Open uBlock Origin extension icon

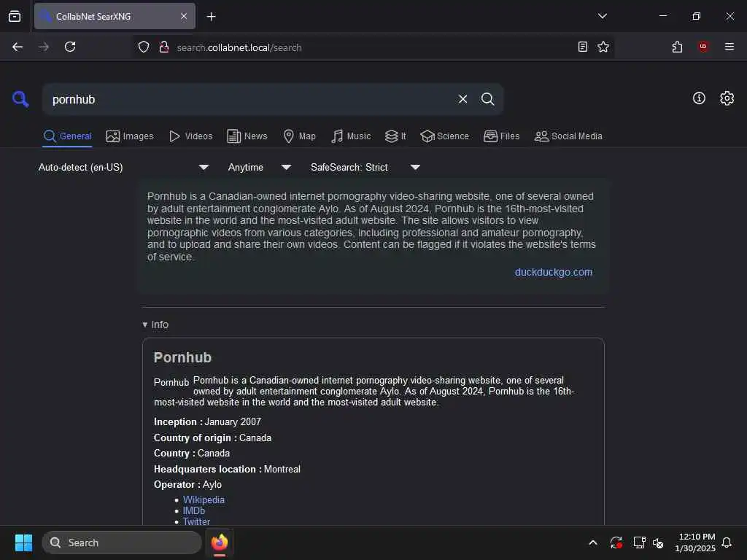(703, 47)
